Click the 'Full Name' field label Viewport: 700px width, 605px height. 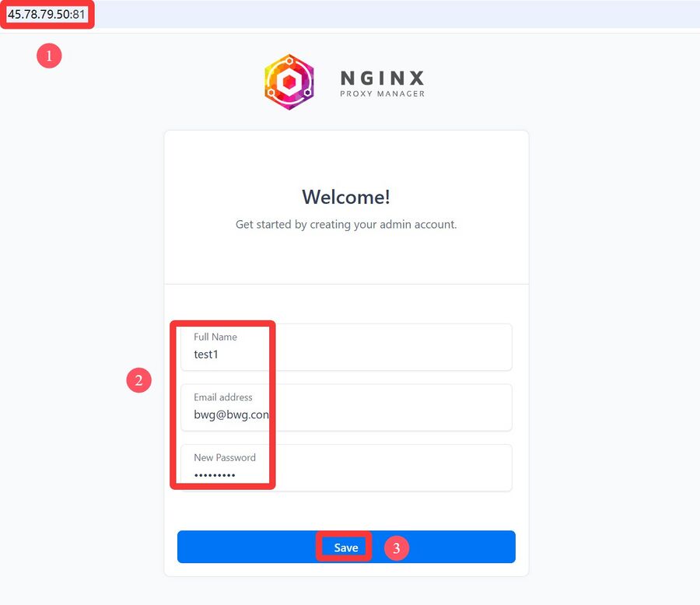(x=215, y=337)
